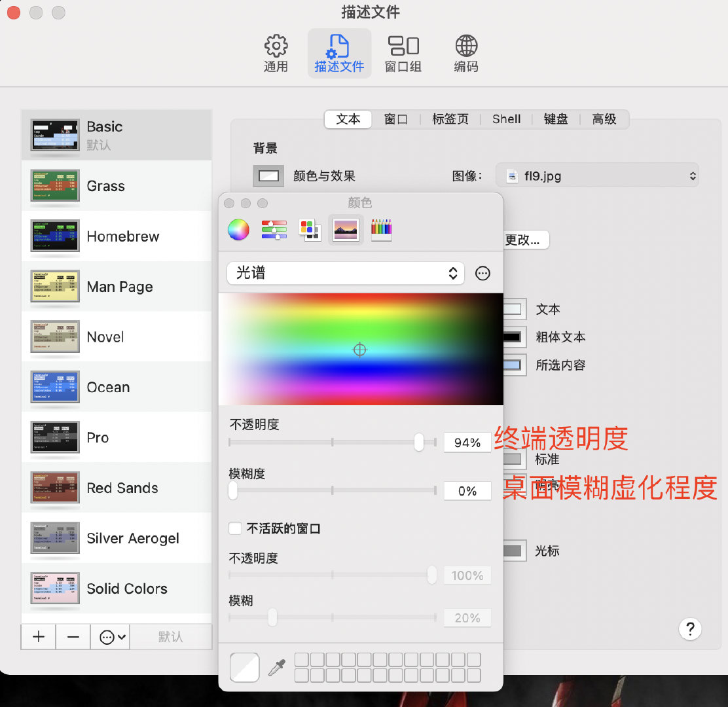This screenshot has width=728, height=707.
Task: Switch to the pencils color picker
Action: coord(381,230)
